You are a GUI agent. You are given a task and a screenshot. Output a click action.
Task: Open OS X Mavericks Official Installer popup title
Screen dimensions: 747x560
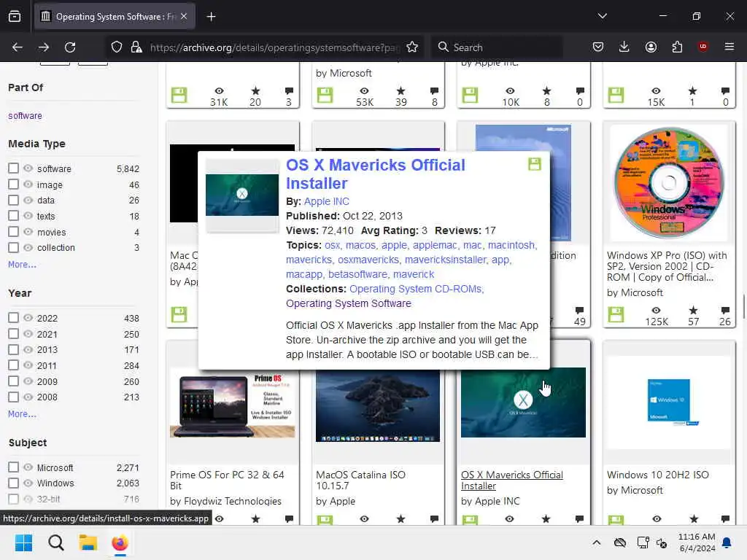(376, 174)
